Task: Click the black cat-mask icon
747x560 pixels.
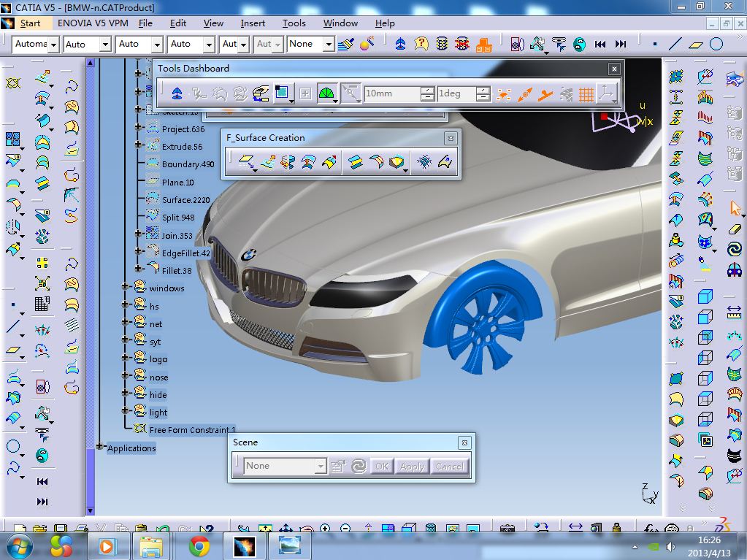Action: pyautogui.click(x=735, y=456)
